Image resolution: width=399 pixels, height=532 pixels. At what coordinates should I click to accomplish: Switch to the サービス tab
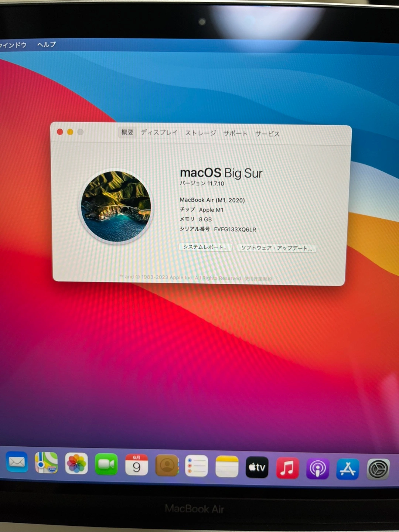tap(267, 134)
